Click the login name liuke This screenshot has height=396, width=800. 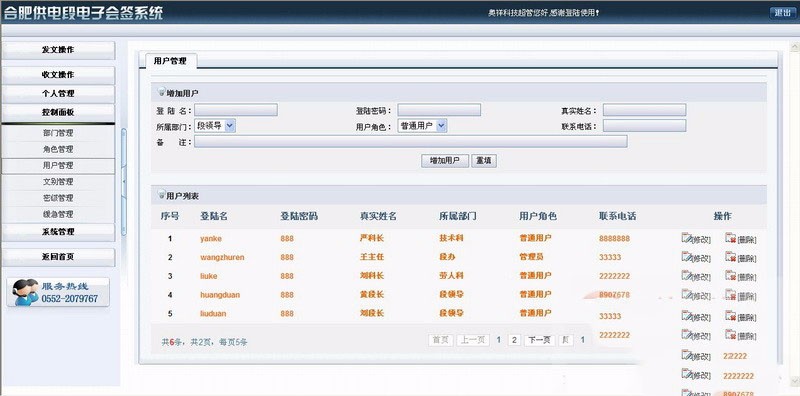209,276
